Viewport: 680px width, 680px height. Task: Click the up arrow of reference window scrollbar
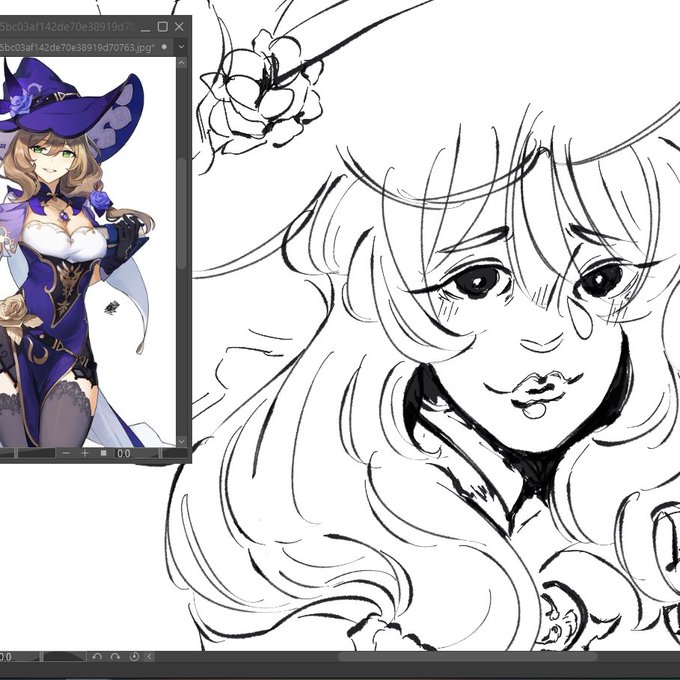tap(181, 63)
